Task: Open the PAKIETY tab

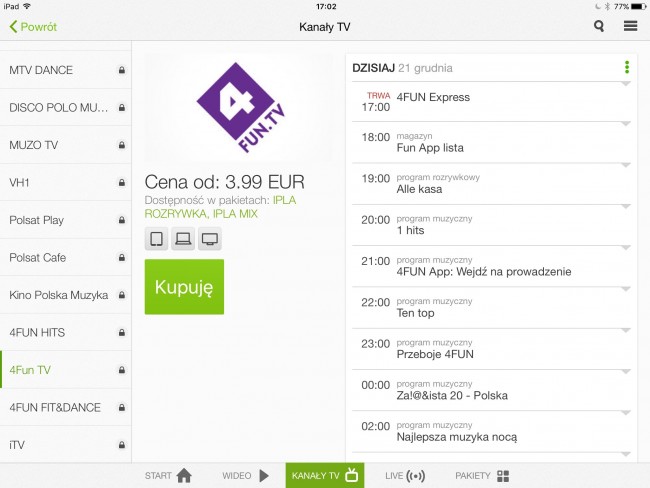Action: coord(482,476)
